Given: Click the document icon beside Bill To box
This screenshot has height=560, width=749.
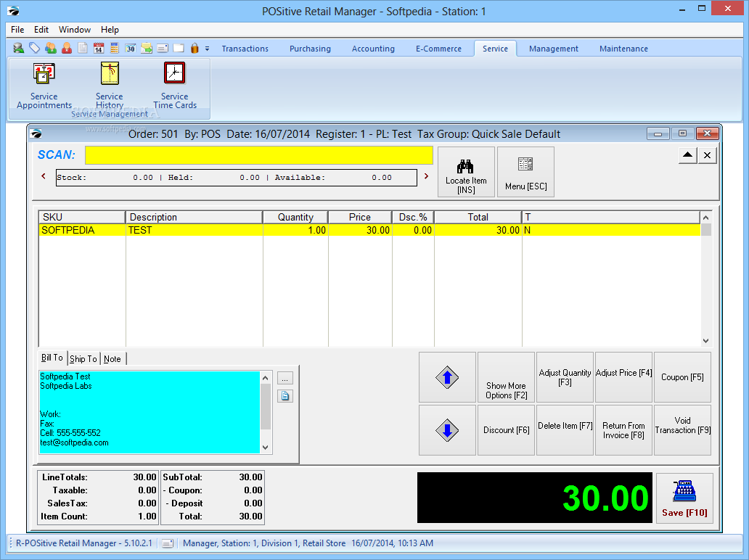Looking at the screenshot, I should [x=285, y=396].
